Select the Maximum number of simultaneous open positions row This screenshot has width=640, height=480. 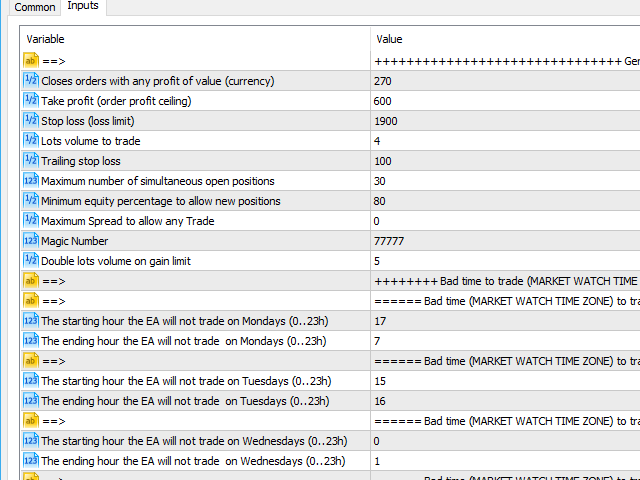pyautogui.click(x=157, y=181)
